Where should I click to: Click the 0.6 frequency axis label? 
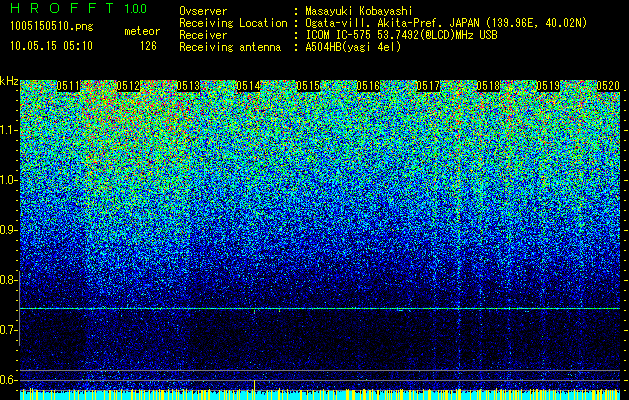(9, 380)
